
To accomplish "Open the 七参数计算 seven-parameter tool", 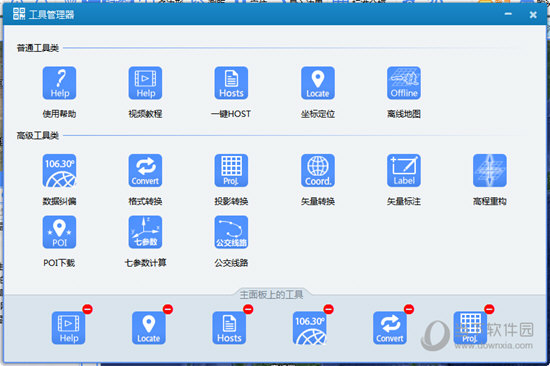I will (145, 232).
